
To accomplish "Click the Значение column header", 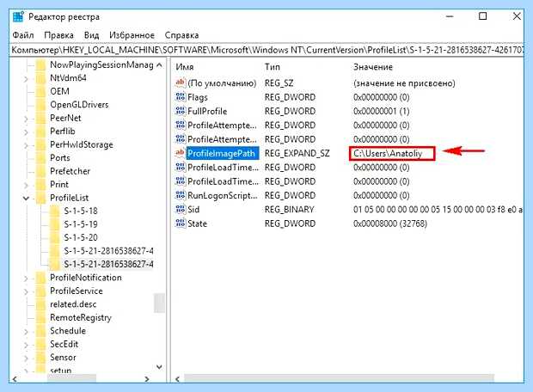I will 373,67.
